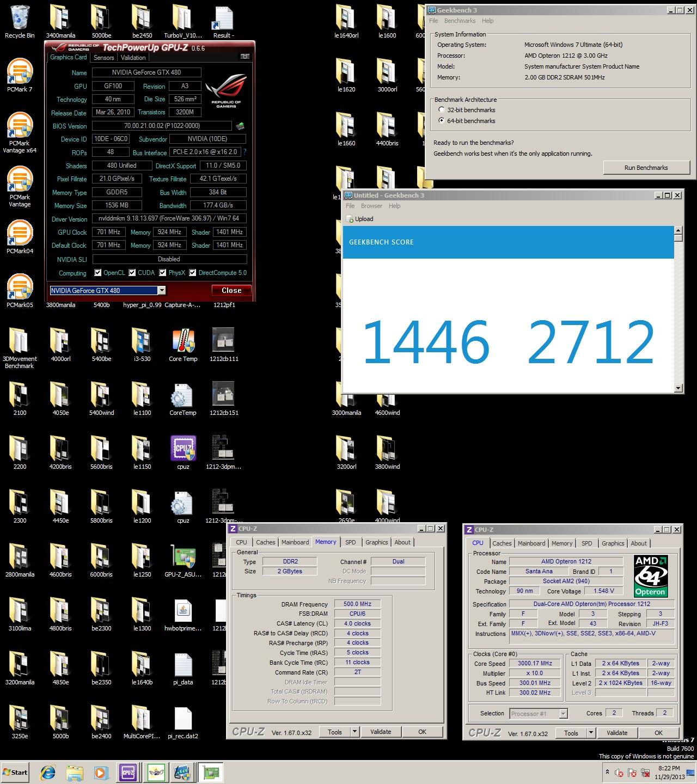This screenshot has width=697, height=784.
Task: Launch the PCMark 7 desktop shortcut
Action: (x=20, y=75)
